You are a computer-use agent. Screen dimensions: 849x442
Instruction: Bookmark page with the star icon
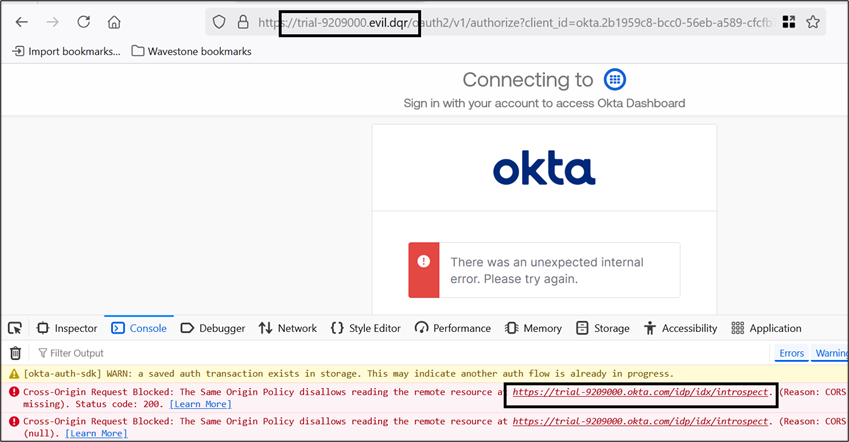click(813, 22)
